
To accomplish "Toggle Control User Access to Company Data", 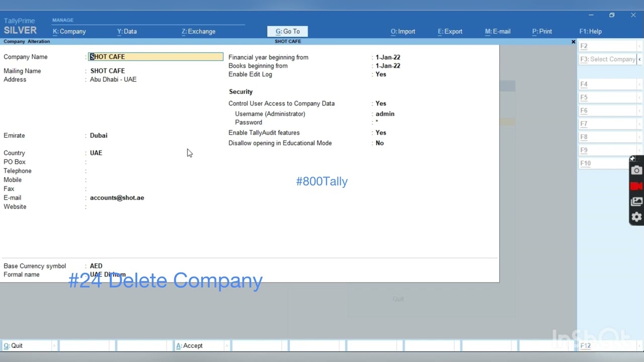I will (381, 104).
